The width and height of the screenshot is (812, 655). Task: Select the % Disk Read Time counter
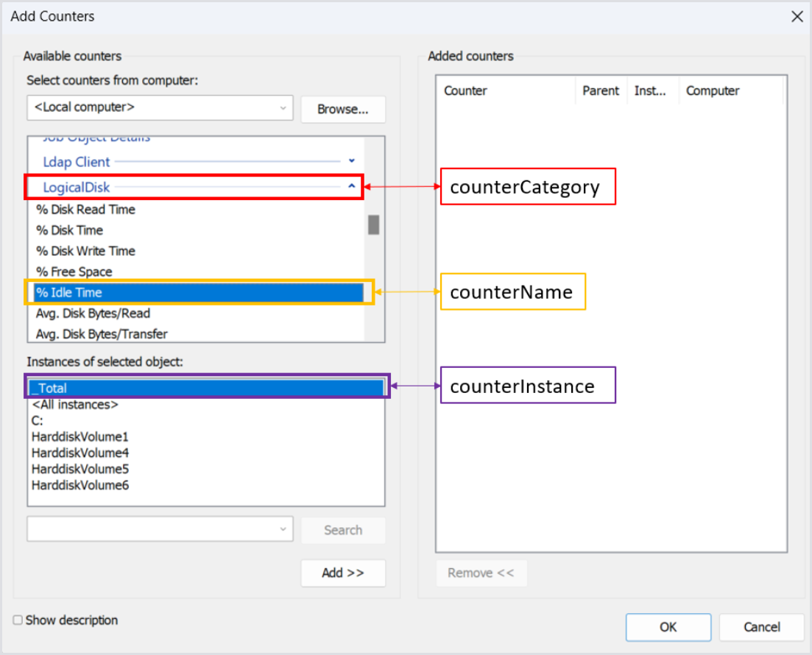(85, 210)
